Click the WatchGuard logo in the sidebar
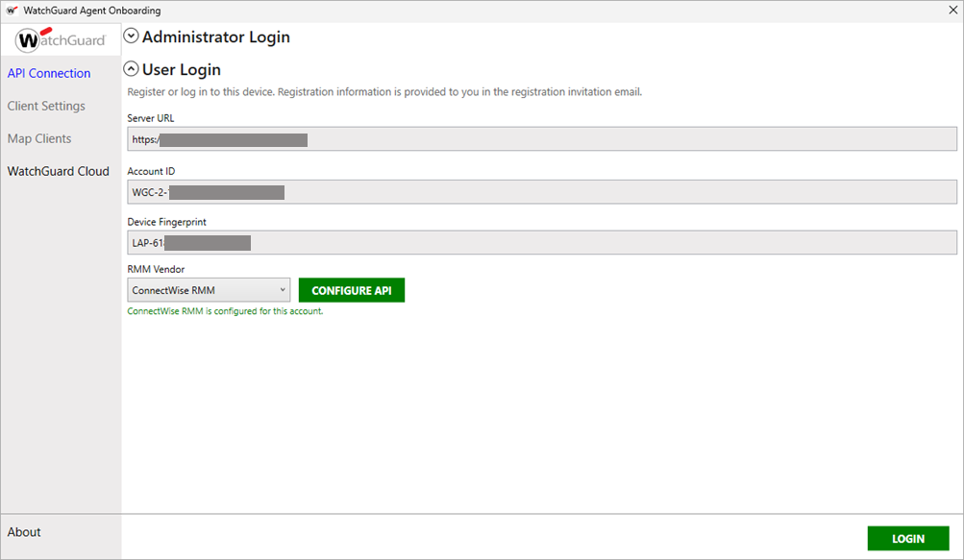This screenshot has width=964, height=560. [x=61, y=40]
